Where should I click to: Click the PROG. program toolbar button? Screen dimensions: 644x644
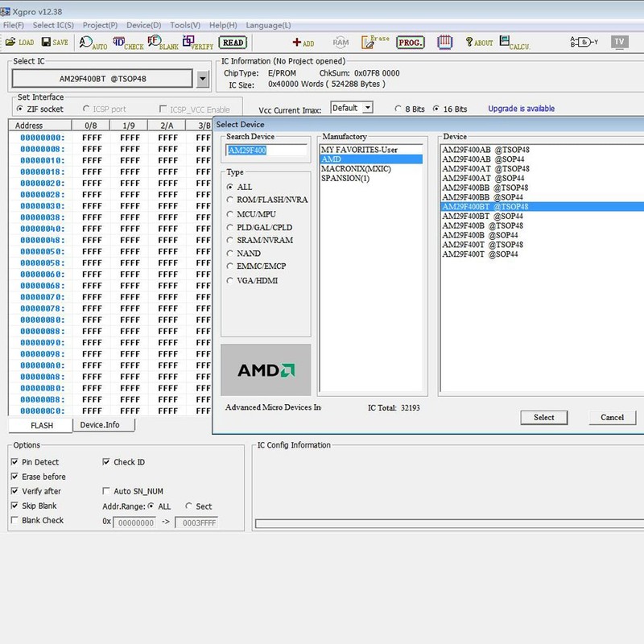pyautogui.click(x=411, y=43)
